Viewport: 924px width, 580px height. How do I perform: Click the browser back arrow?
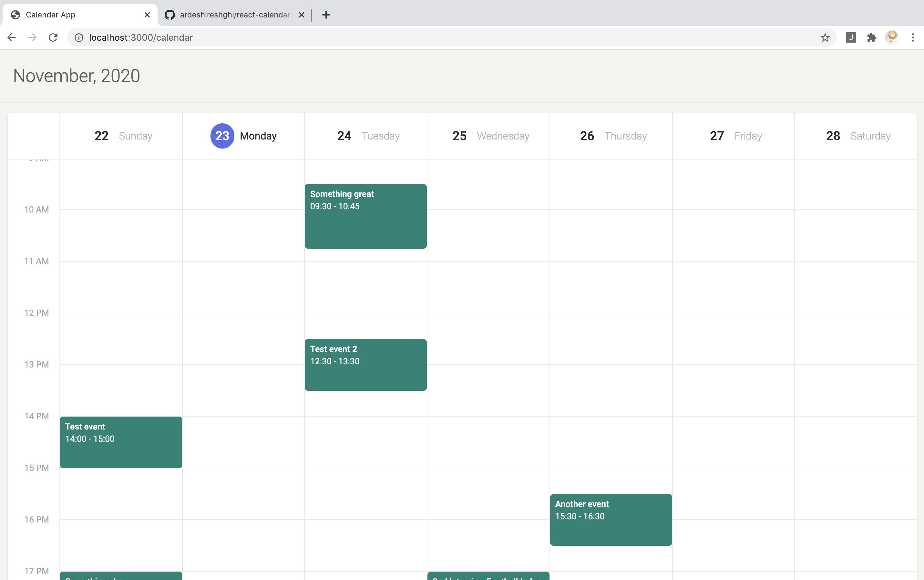(x=12, y=37)
